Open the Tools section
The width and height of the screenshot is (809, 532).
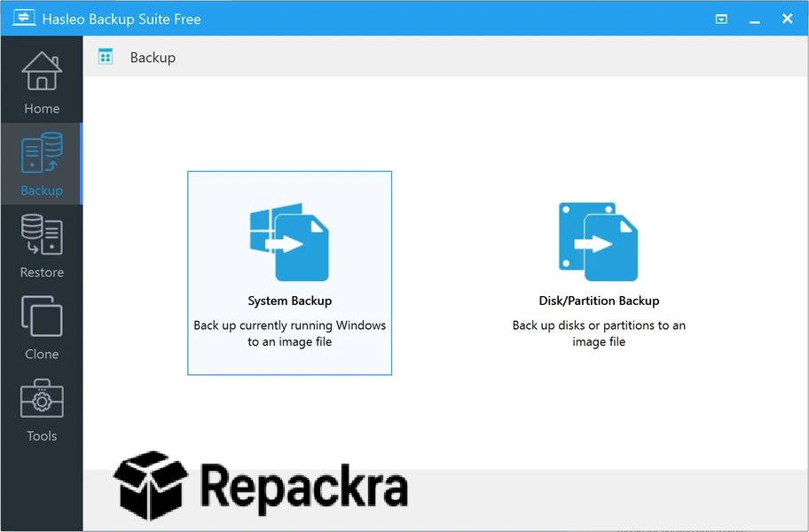point(42,410)
